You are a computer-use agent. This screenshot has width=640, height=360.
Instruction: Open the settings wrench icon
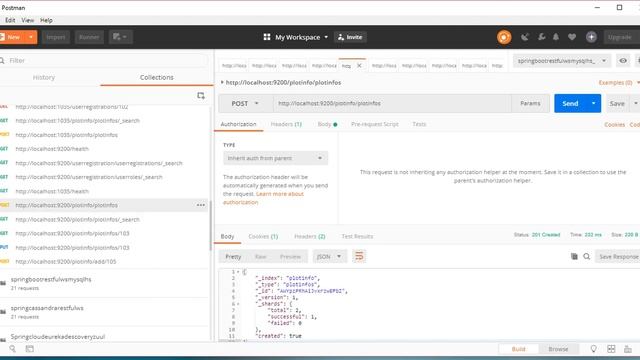pyautogui.click(x=541, y=37)
